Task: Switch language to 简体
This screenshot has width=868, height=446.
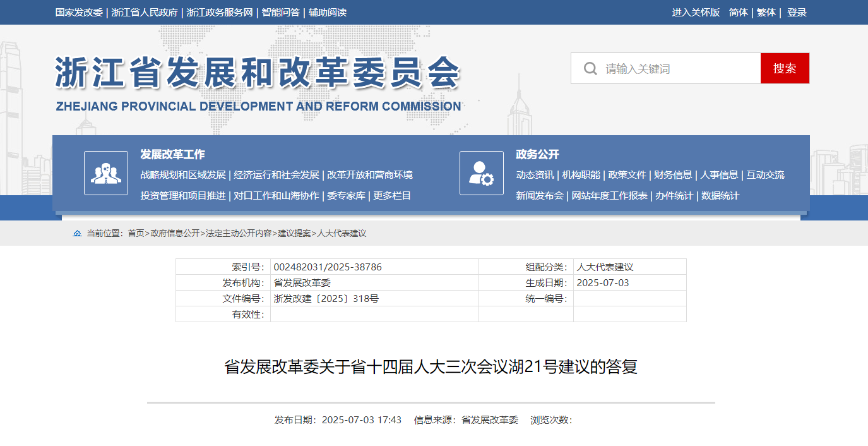Action: click(738, 13)
